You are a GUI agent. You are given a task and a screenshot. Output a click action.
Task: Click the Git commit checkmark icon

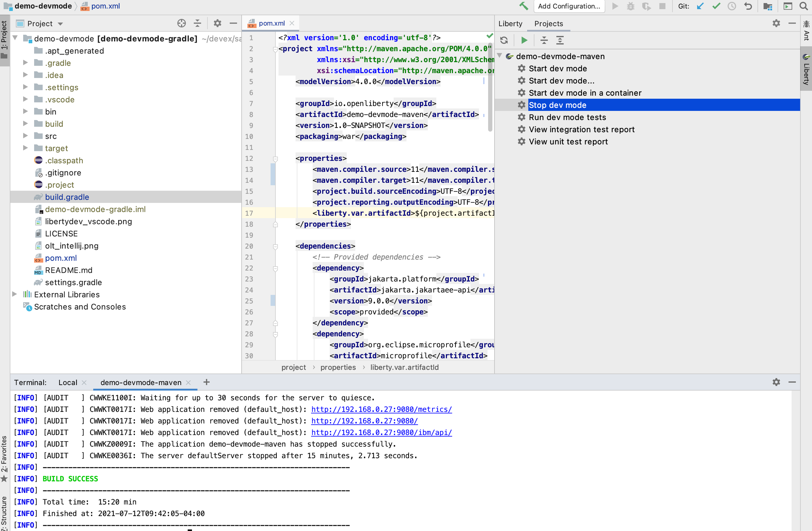pyautogui.click(x=716, y=6)
